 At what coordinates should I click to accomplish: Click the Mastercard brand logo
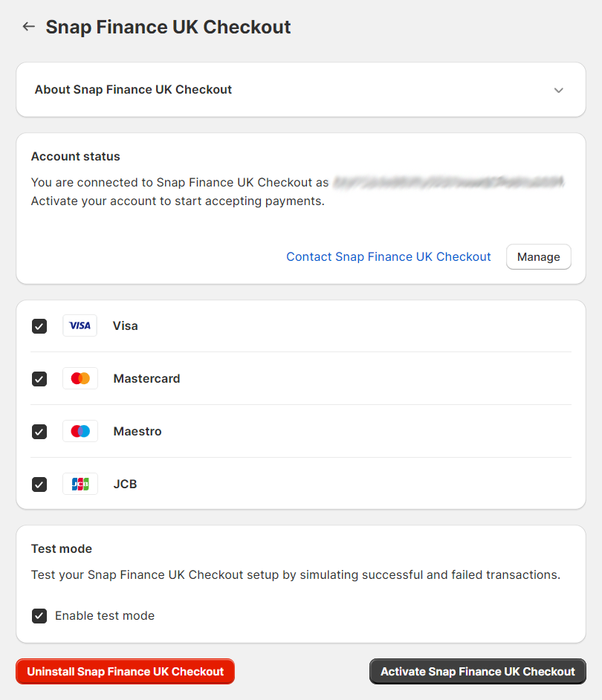tap(80, 378)
